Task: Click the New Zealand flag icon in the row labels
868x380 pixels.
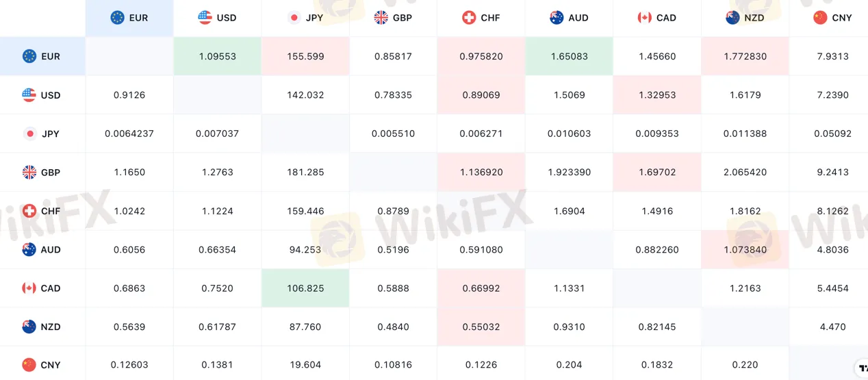Action: coord(29,327)
